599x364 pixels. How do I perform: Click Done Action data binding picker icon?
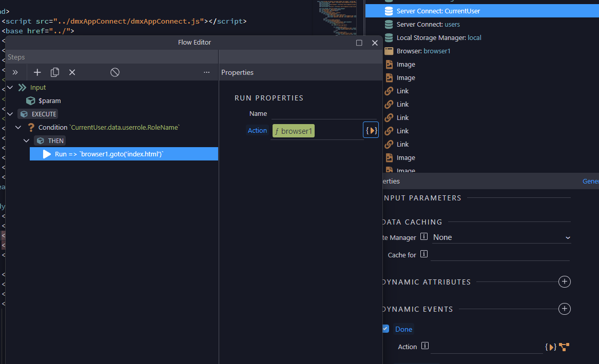coord(550,347)
